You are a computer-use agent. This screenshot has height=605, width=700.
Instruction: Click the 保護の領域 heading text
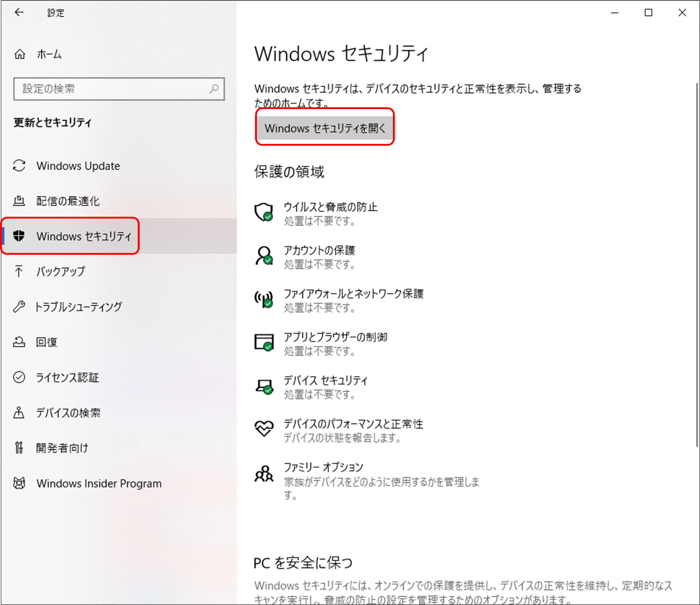[x=289, y=172]
